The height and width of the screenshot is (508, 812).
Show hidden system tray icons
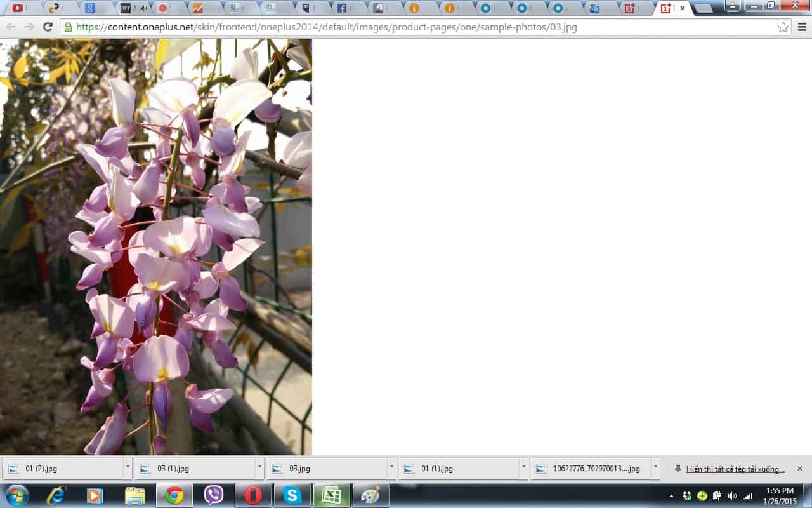point(671,496)
